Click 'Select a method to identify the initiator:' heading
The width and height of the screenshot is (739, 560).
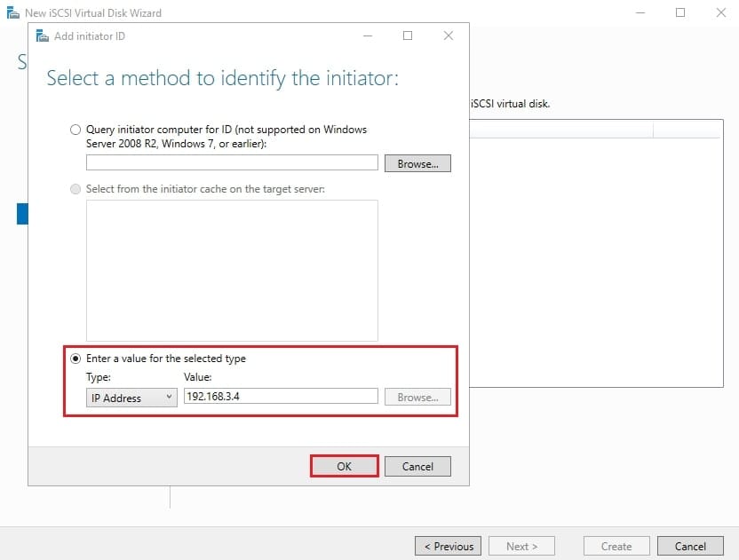[x=222, y=78]
